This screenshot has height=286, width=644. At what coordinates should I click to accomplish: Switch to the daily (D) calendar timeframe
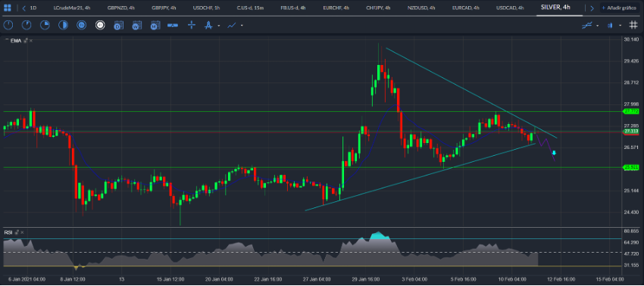click(119, 26)
